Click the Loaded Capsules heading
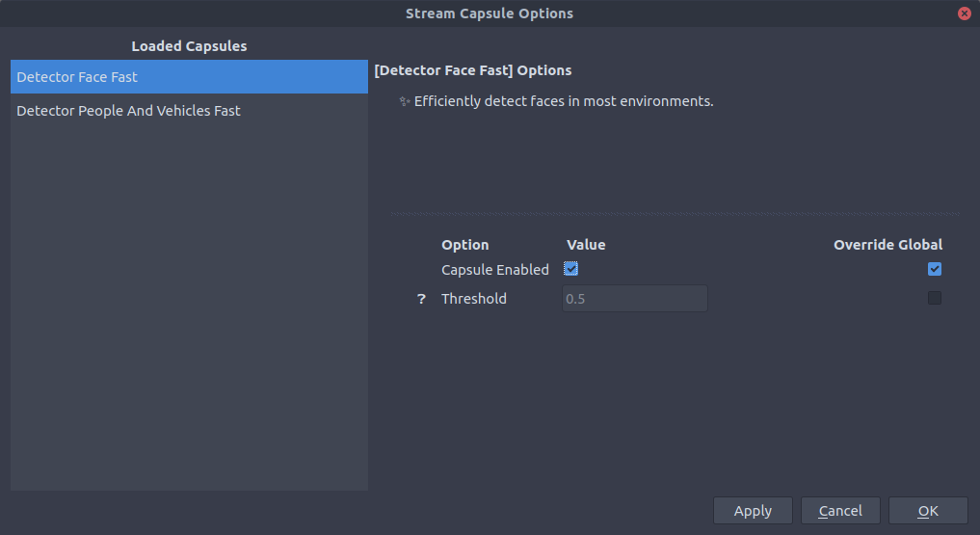 pyautogui.click(x=190, y=46)
